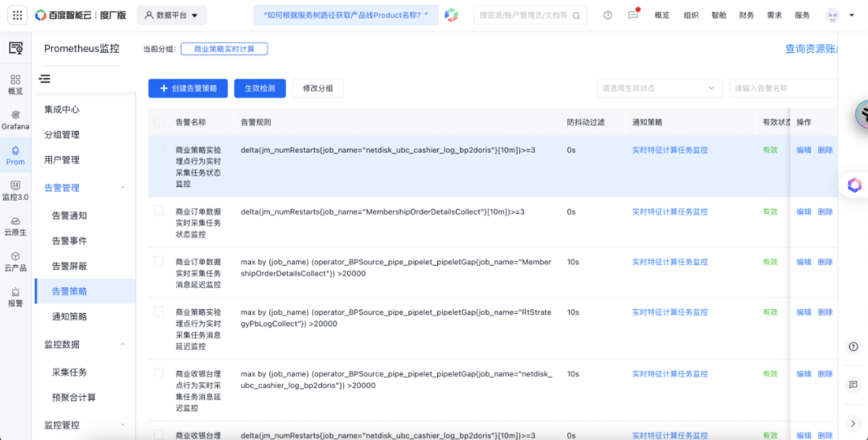Open Grafana in the left rail
The height and width of the screenshot is (440, 868).
click(x=15, y=120)
